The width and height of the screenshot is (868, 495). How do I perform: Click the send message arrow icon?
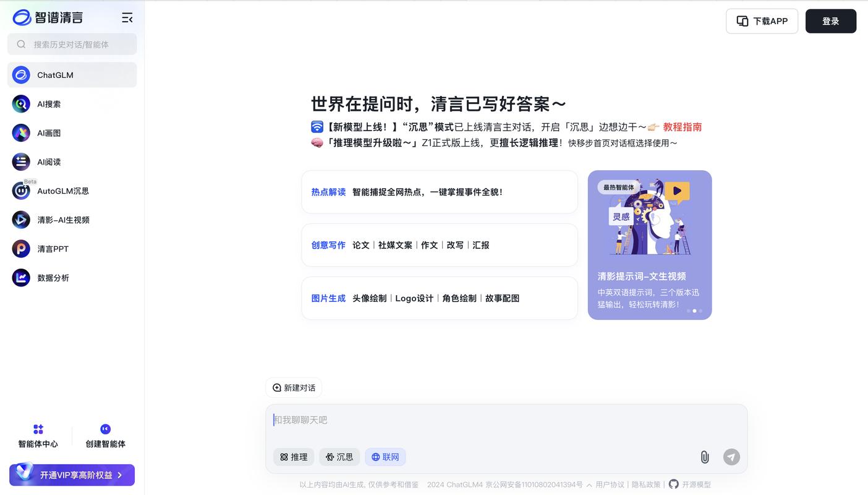731,457
